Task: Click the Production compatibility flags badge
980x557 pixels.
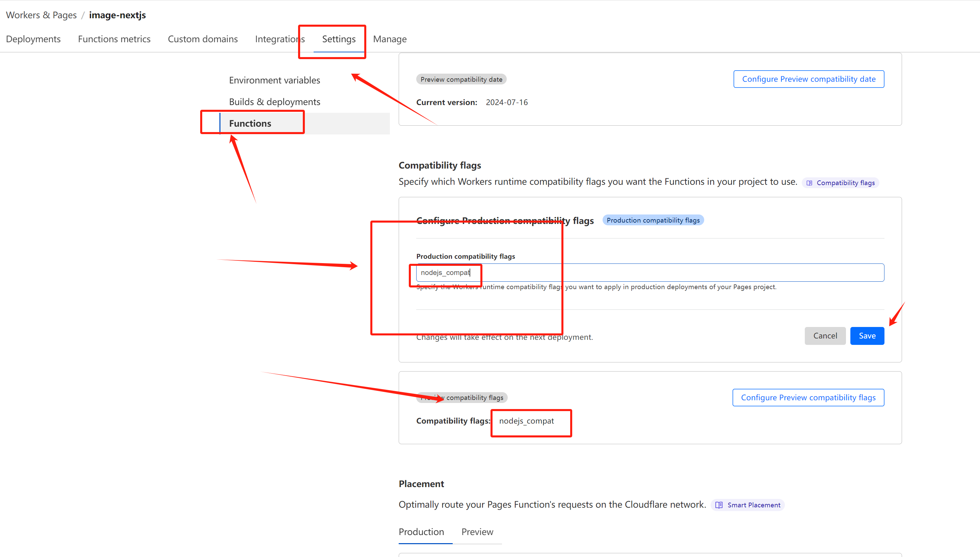Action: (653, 220)
